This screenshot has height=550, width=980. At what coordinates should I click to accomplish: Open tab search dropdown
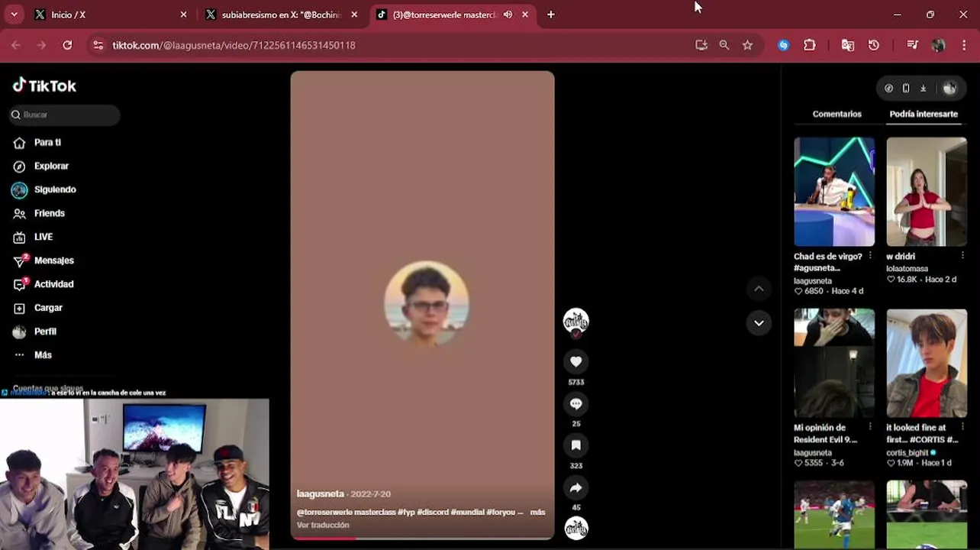pos(14,15)
